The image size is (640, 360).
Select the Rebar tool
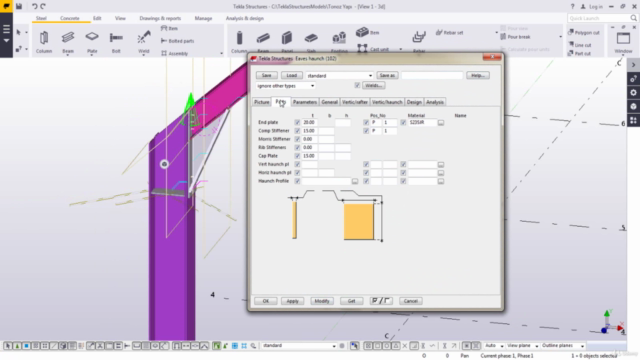(419, 42)
